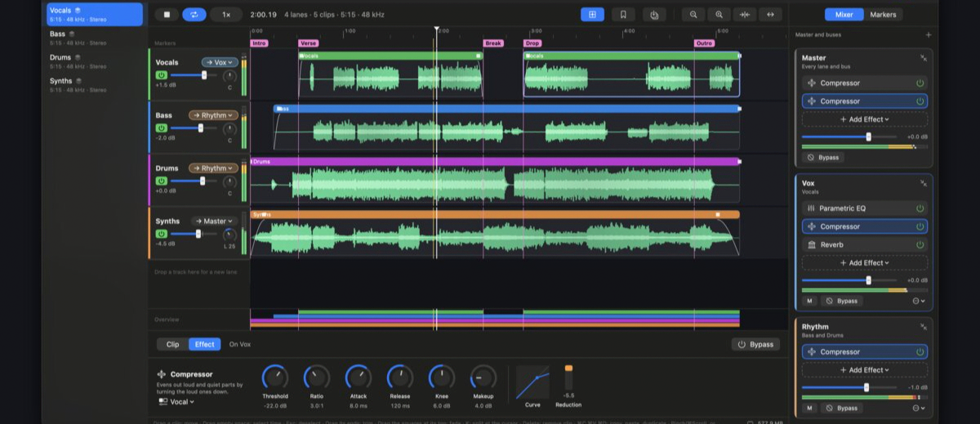
Task: Click the Ratio knob
Action: click(317, 377)
